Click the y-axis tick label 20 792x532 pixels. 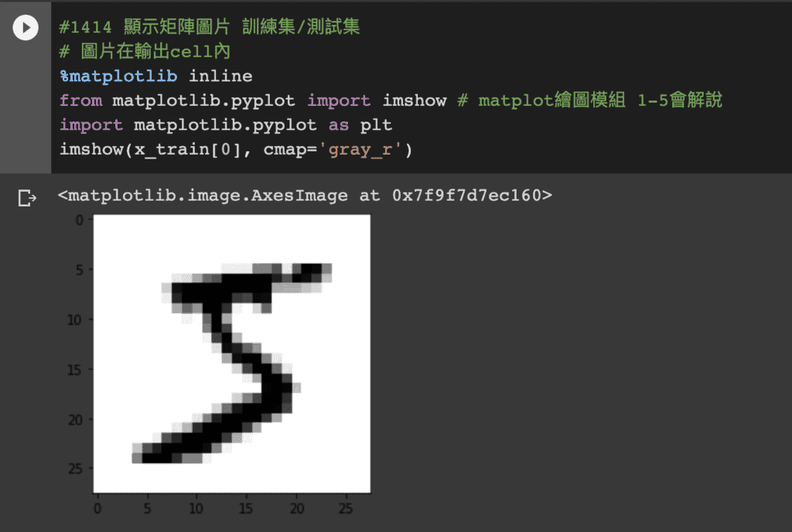pos(75,420)
